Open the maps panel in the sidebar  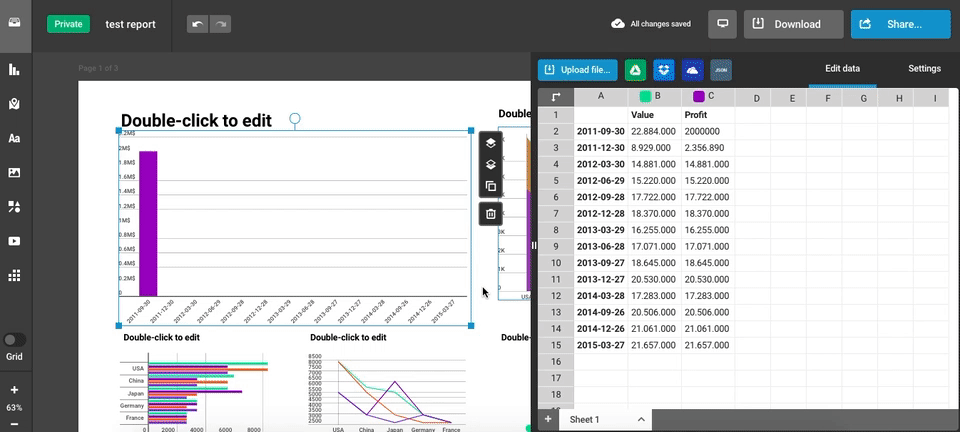[x=14, y=104]
